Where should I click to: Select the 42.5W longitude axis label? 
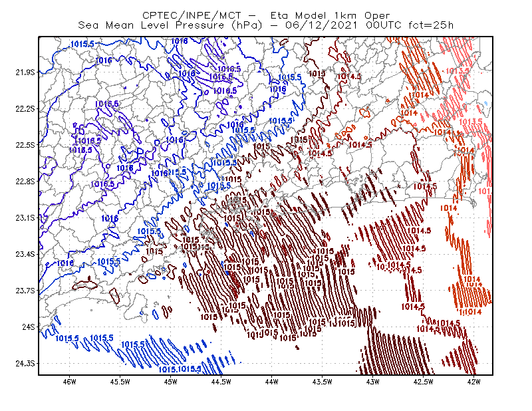423,382
